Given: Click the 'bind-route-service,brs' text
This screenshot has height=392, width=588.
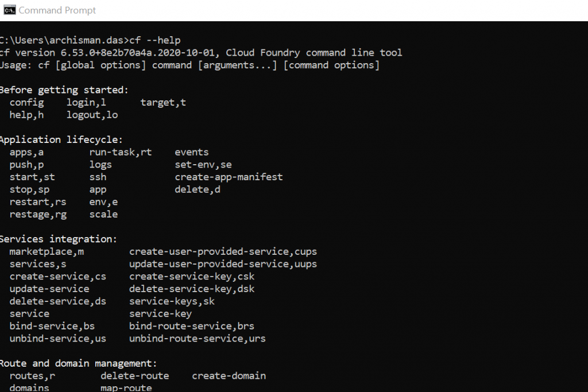Looking at the screenshot, I should 192,326.
